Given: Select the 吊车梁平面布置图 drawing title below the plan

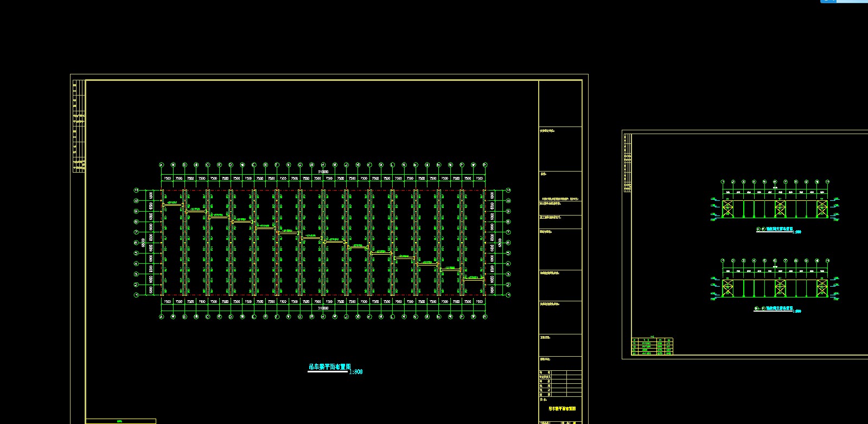Looking at the screenshot, I should pos(330,367).
